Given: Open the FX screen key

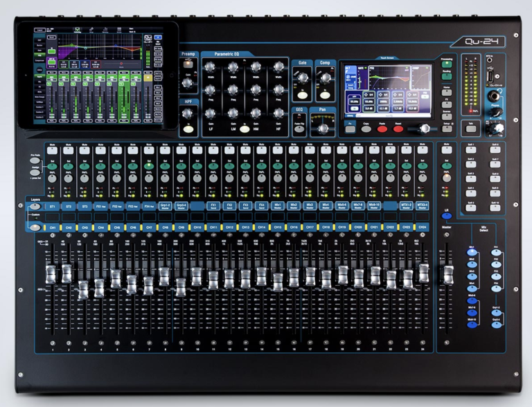Looking at the screenshot, I should tap(447, 105).
